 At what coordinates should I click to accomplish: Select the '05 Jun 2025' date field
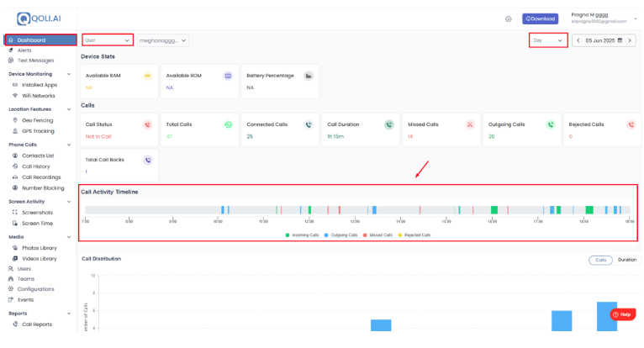[600, 40]
